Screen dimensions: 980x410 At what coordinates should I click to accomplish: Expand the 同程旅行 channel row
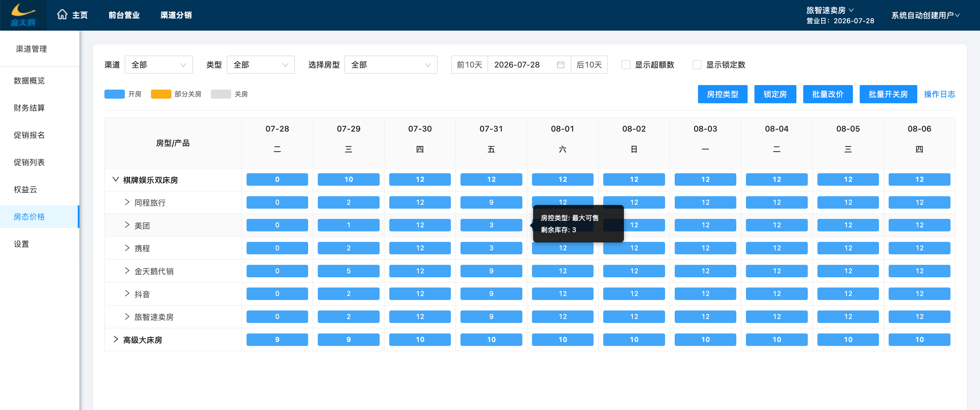(127, 202)
